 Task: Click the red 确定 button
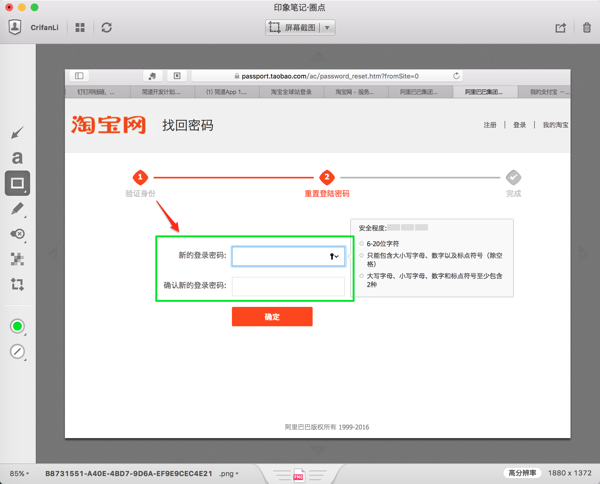click(272, 316)
